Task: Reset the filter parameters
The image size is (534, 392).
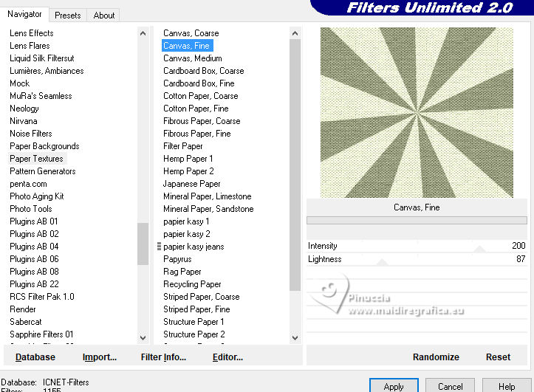Action: [x=498, y=357]
